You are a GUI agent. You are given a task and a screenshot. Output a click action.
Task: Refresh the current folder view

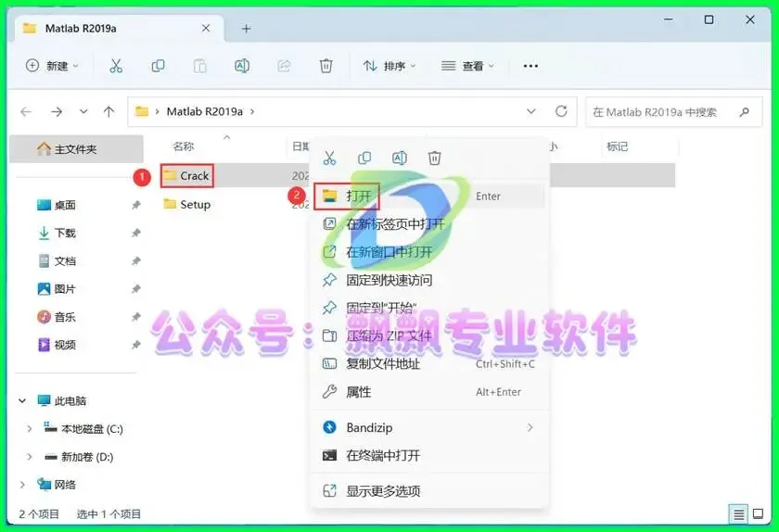click(561, 111)
